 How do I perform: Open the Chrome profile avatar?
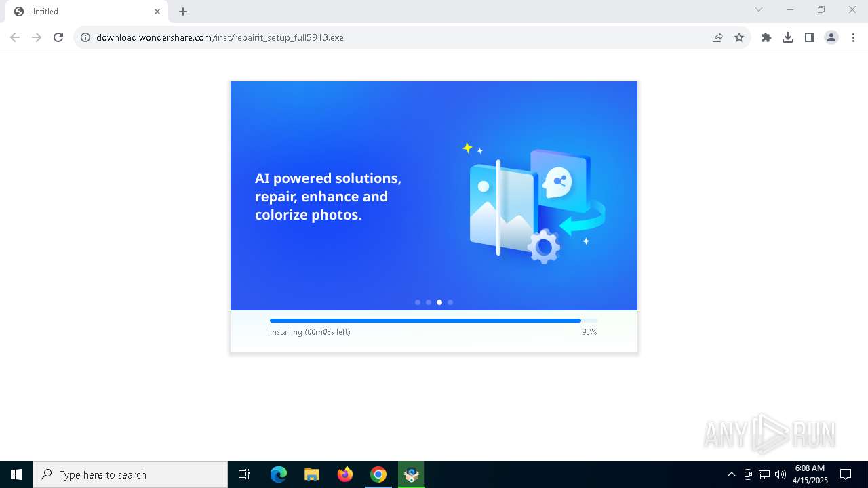click(x=831, y=37)
